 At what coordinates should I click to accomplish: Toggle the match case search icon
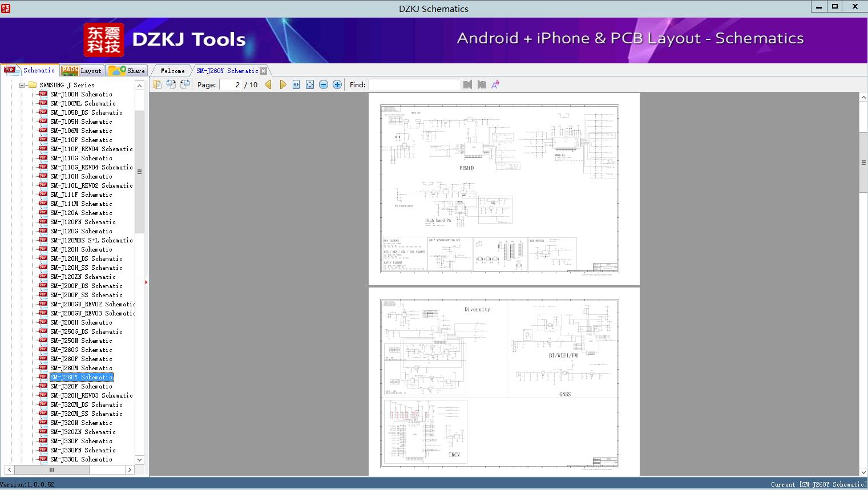click(495, 84)
